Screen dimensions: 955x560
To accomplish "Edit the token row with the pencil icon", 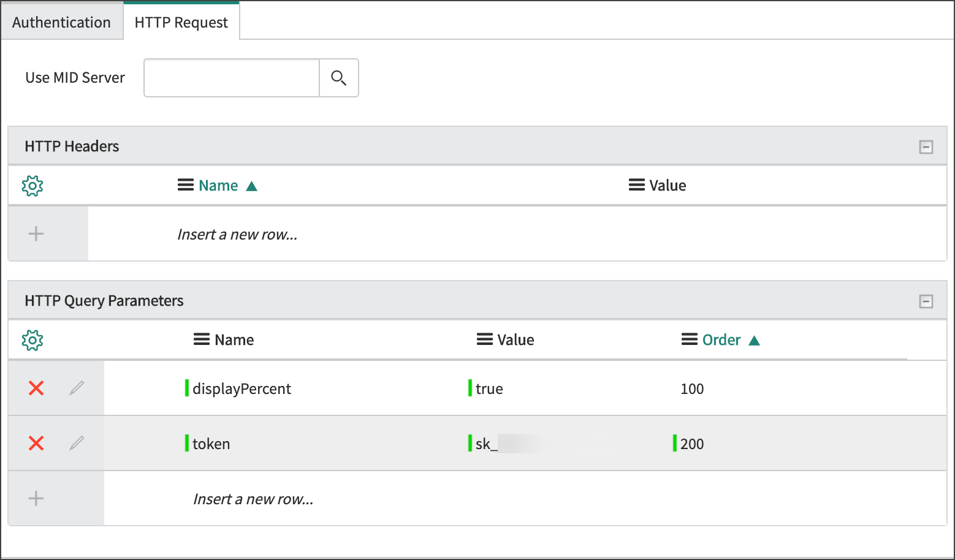I will 77,444.
